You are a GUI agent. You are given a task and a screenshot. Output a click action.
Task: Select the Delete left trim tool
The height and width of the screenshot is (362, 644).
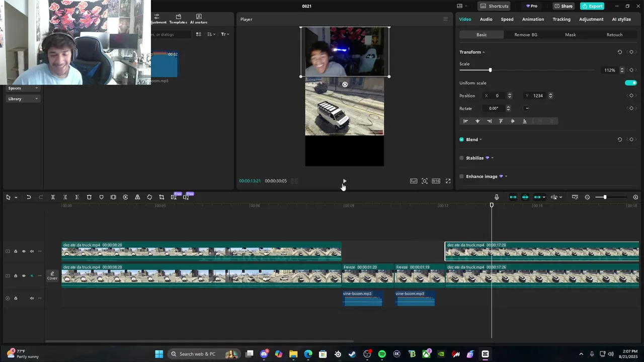point(65,197)
